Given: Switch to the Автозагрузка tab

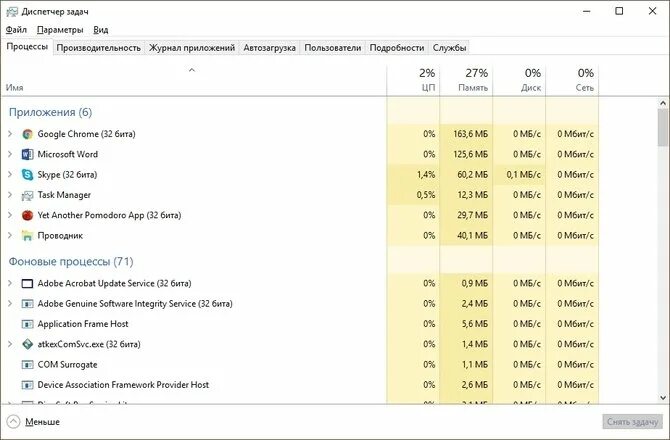Looking at the screenshot, I should tap(268, 47).
